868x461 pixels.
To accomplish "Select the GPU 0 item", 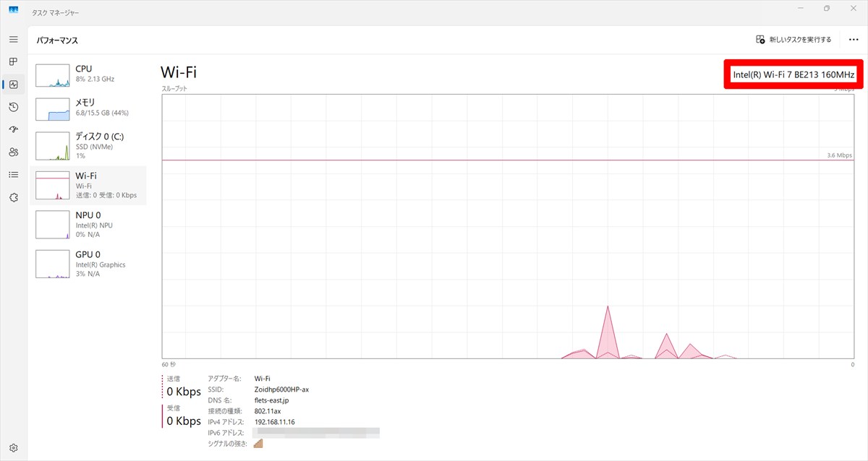I will coord(88,264).
